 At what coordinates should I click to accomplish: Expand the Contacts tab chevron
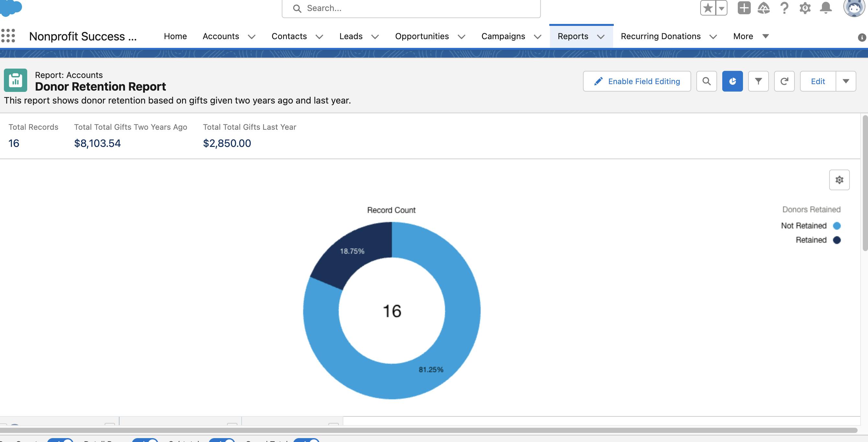tap(319, 37)
